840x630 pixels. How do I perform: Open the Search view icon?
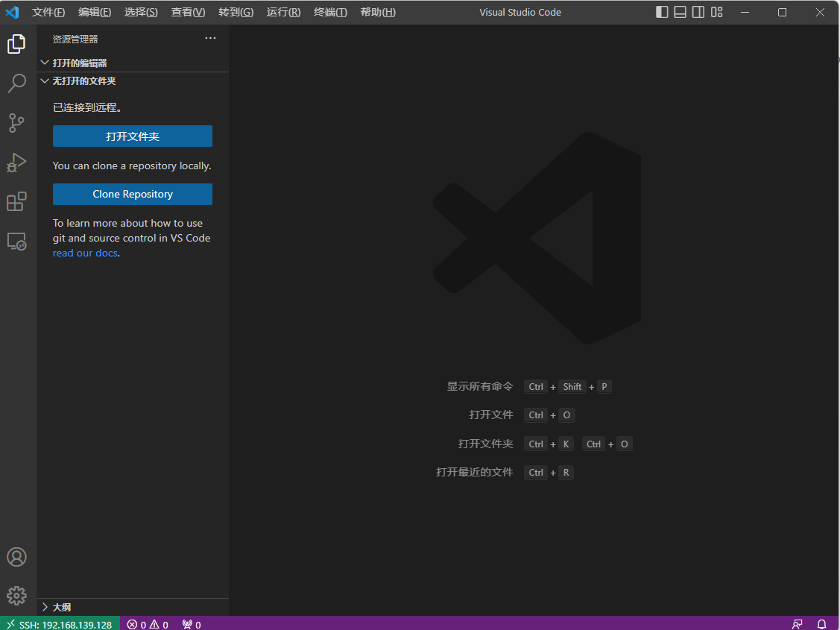tap(16, 83)
